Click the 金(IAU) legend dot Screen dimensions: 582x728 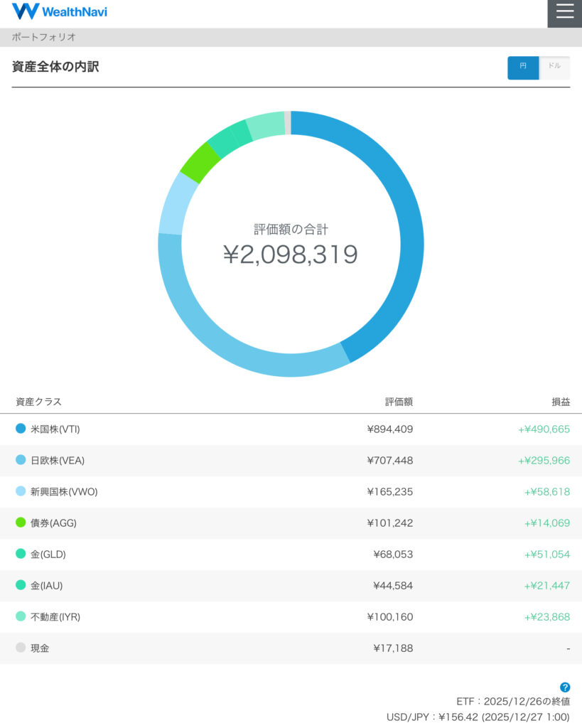(21, 585)
